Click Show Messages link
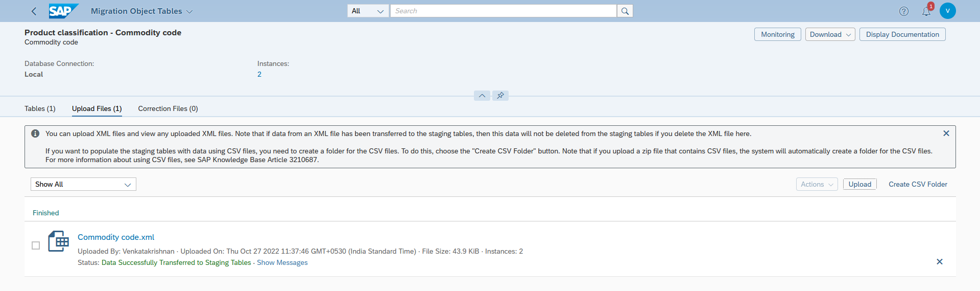 tap(282, 262)
